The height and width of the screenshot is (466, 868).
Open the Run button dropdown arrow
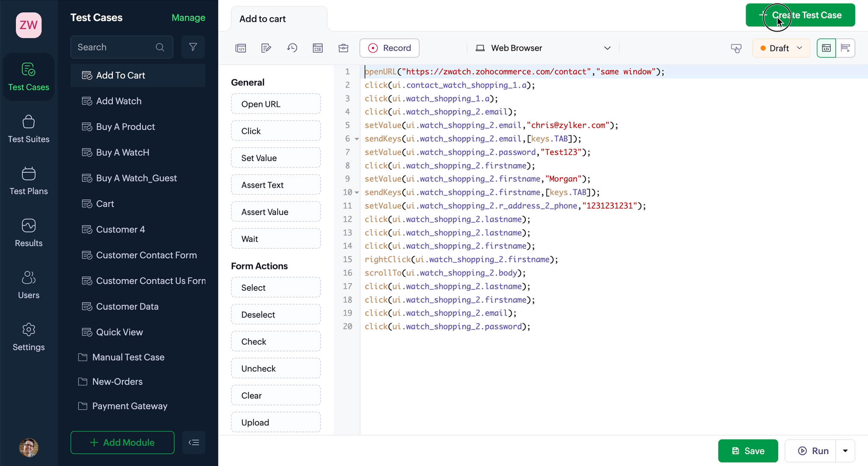point(845,451)
